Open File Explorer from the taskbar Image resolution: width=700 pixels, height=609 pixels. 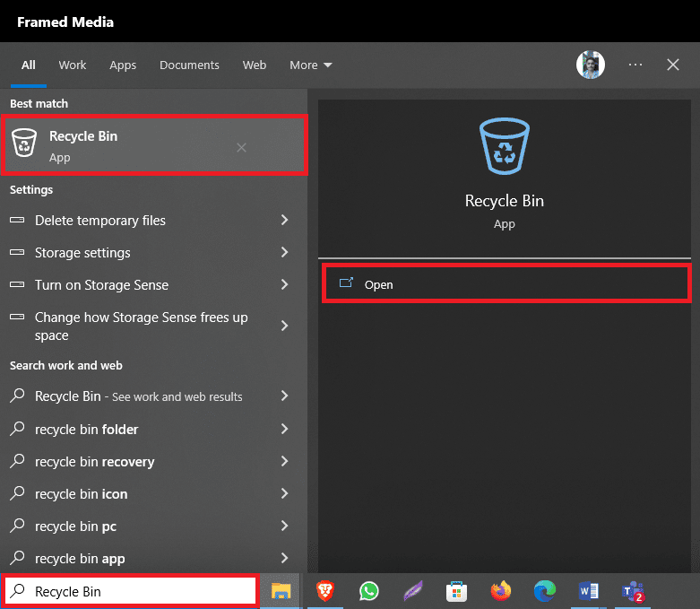point(281,591)
